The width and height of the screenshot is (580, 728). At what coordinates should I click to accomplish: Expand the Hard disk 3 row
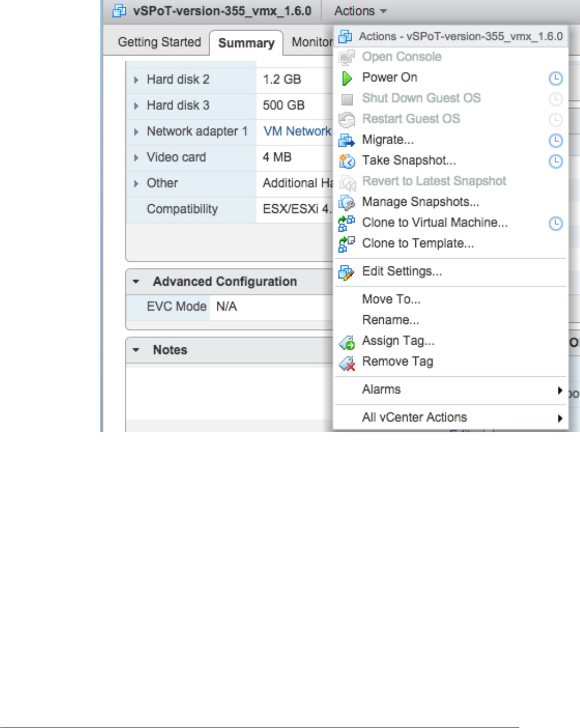point(136,105)
